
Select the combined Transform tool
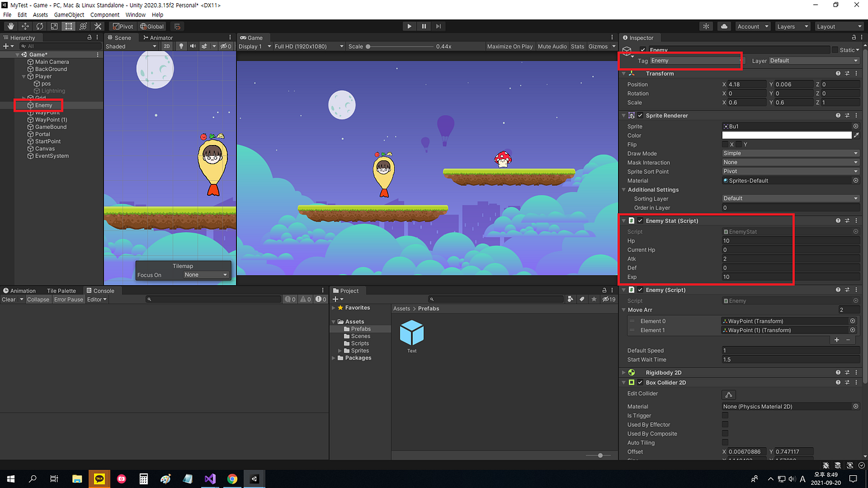(x=83, y=26)
